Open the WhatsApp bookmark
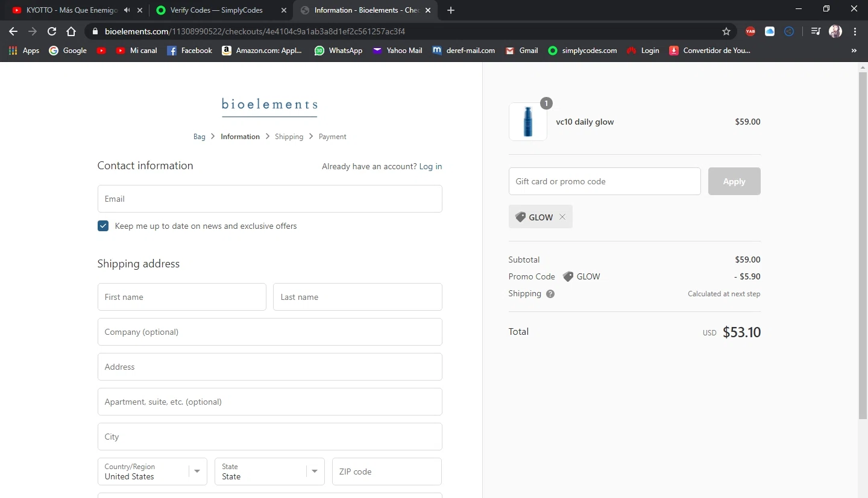 (338, 51)
